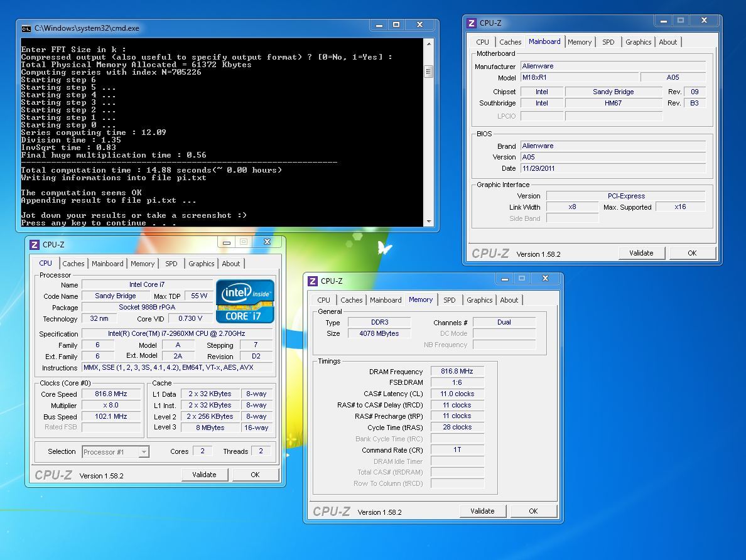Minimize the CPU-Z Mainboard window
Viewport: 746px width, 560px height.
[x=663, y=21]
